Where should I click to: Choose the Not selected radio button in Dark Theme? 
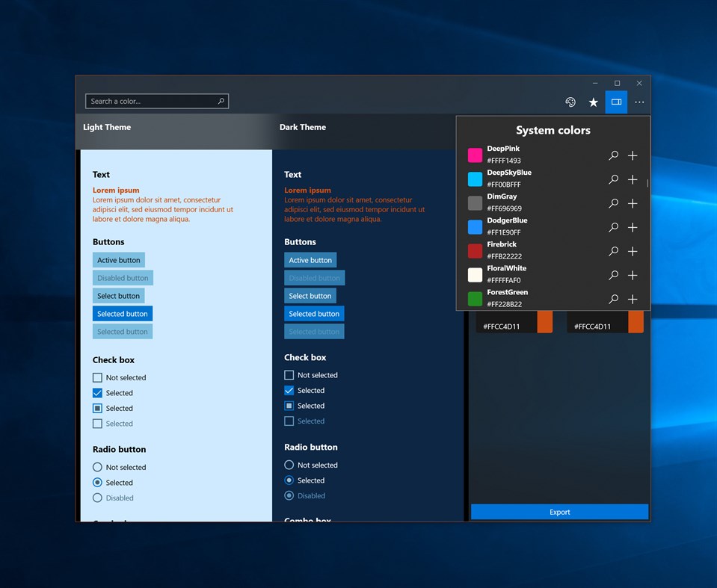coord(289,465)
